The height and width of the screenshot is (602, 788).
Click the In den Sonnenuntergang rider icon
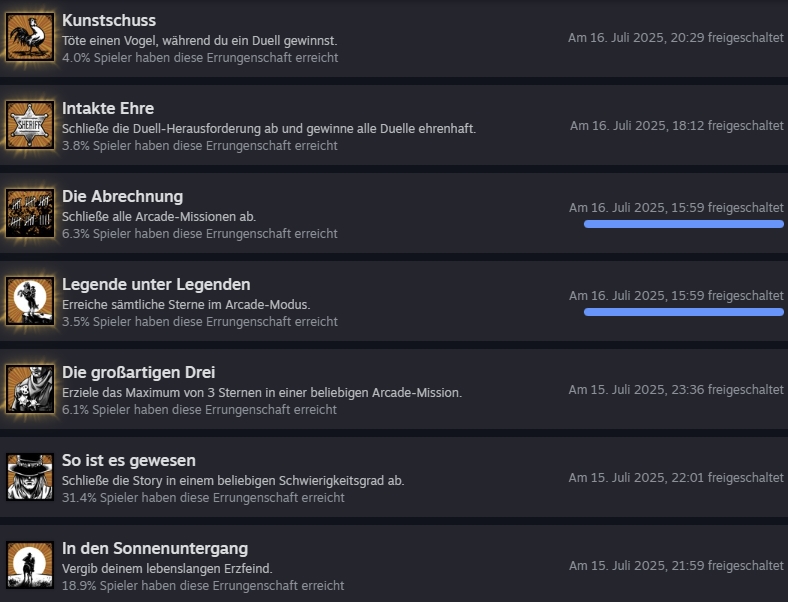[30, 565]
